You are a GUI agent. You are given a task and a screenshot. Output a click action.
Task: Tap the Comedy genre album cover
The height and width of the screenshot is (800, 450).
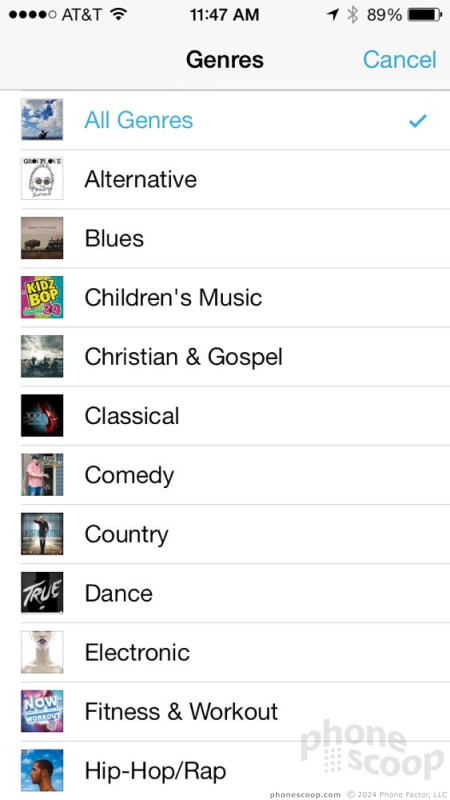point(42,474)
